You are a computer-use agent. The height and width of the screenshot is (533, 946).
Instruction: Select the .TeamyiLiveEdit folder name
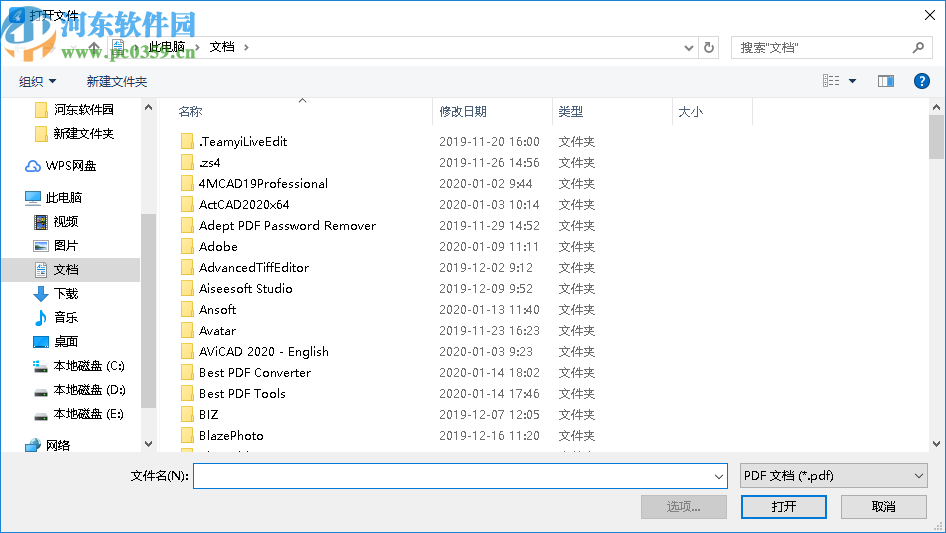243,142
